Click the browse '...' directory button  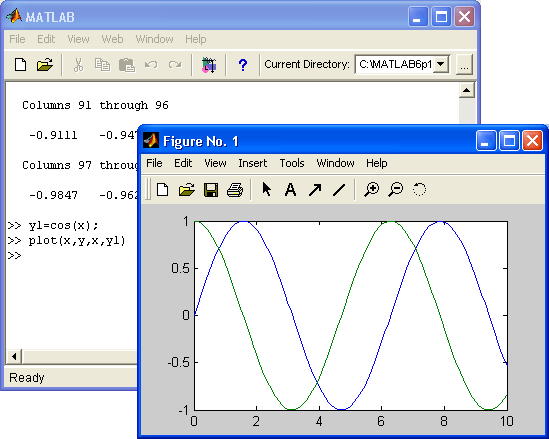(464, 65)
